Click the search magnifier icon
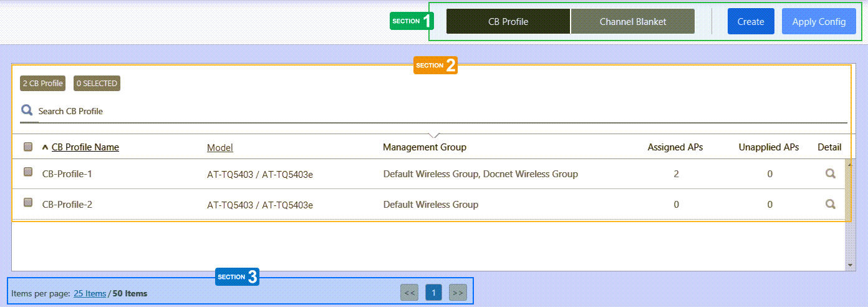868x307 pixels. point(27,110)
